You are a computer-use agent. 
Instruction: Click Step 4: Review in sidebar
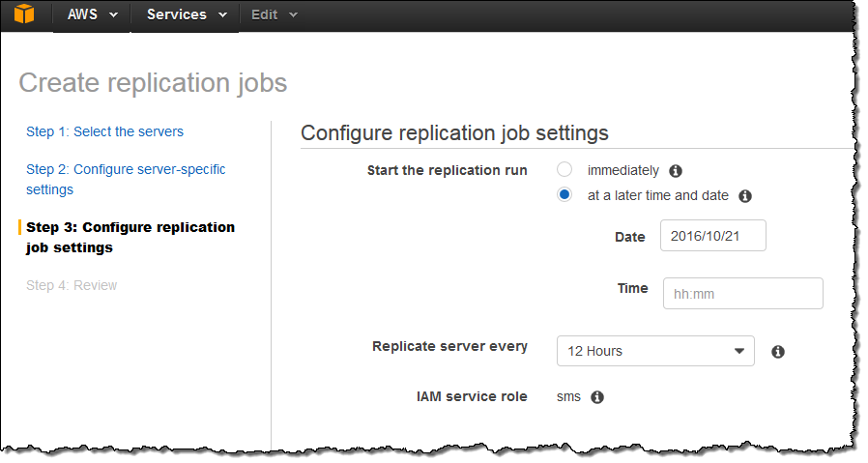(x=72, y=285)
